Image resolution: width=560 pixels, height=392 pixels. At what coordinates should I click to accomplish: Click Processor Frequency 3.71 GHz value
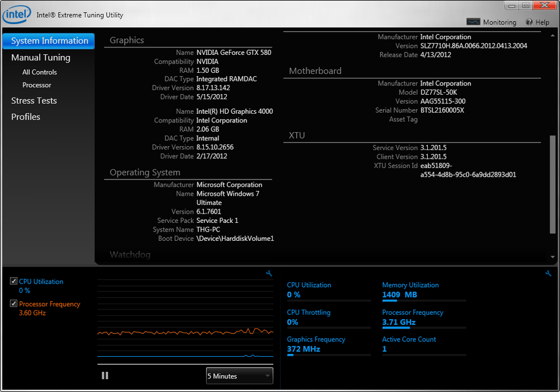pos(399,322)
